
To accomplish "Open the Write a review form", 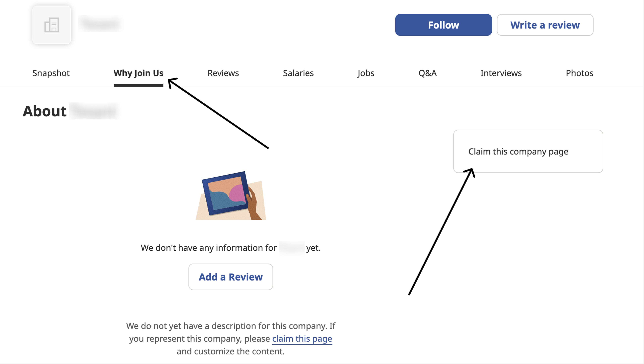I will click(545, 25).
